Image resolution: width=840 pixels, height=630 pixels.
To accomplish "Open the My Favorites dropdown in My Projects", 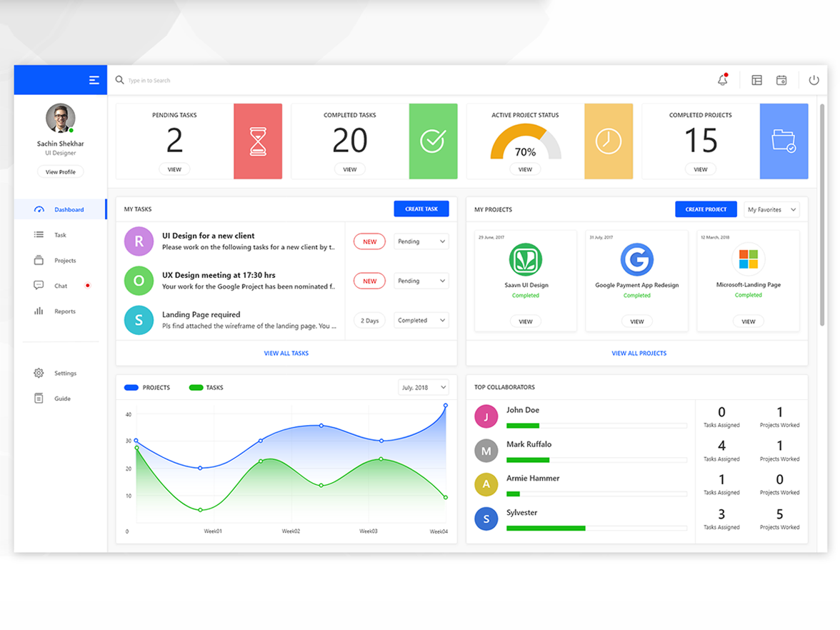I will coord(772,209).
